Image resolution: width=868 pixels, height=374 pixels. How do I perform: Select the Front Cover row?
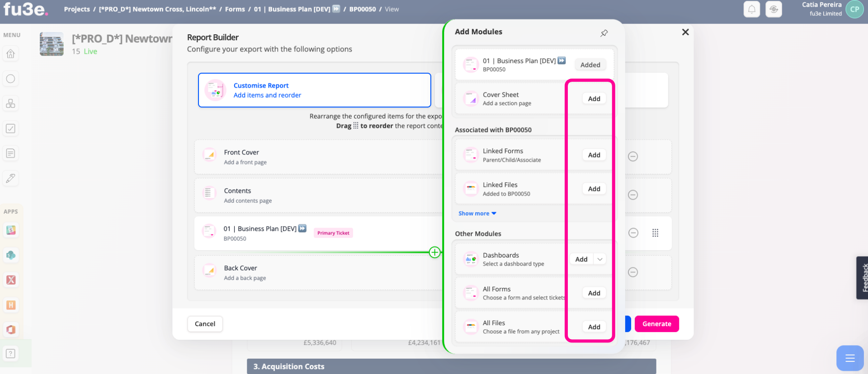pos(319,157)
